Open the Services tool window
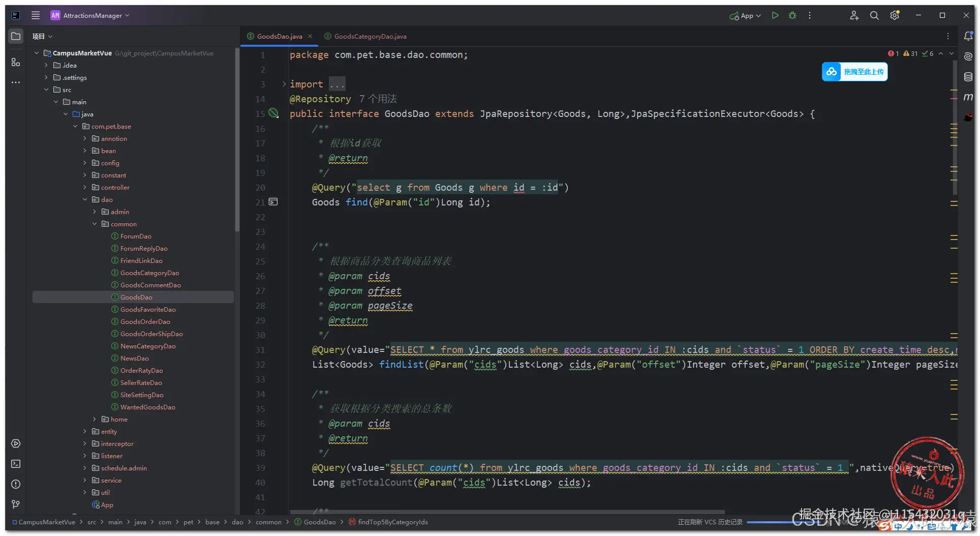Screen dimensions: 980x536 (x=16, y=443)
